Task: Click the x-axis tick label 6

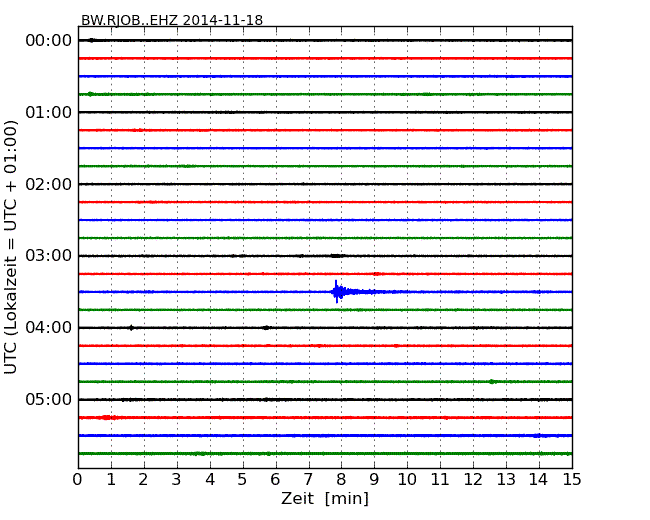Action: pyautogui.click(x=275, y=480)
